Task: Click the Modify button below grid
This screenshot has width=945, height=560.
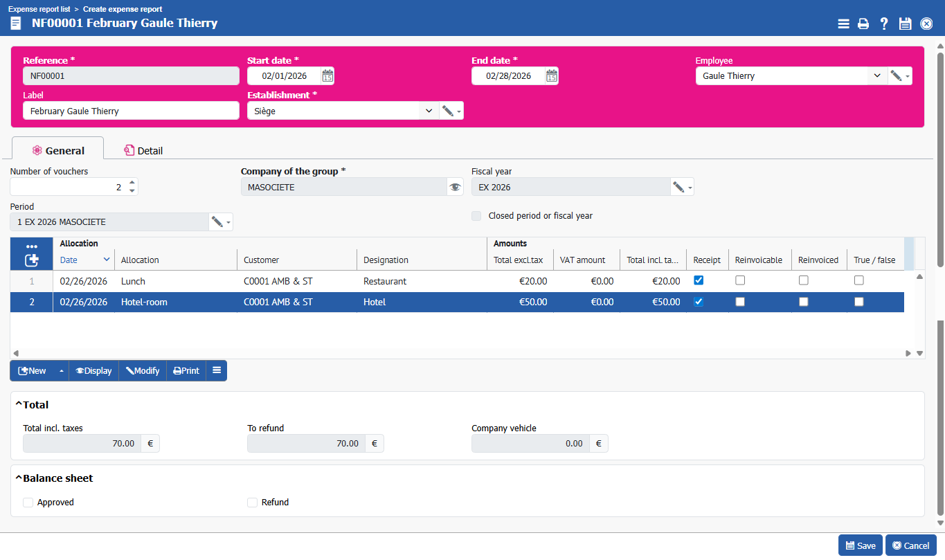Action: coord(143,371)
